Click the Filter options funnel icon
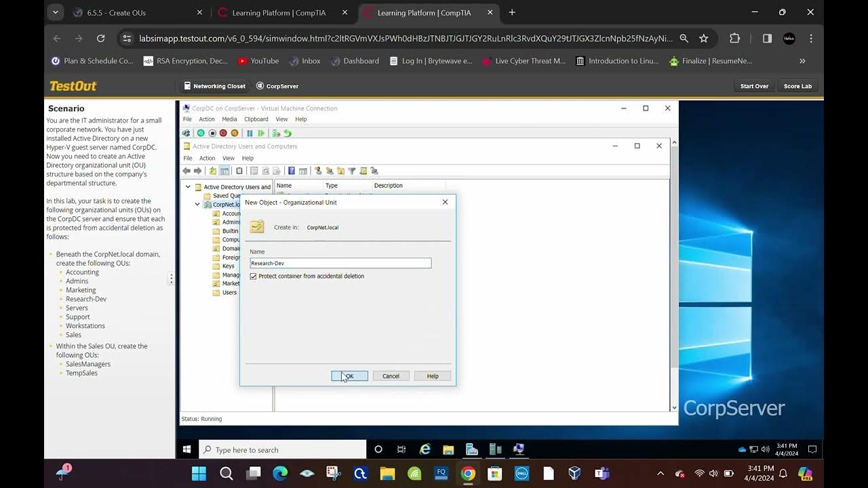868x488 pixels. (x=352, y=171)
